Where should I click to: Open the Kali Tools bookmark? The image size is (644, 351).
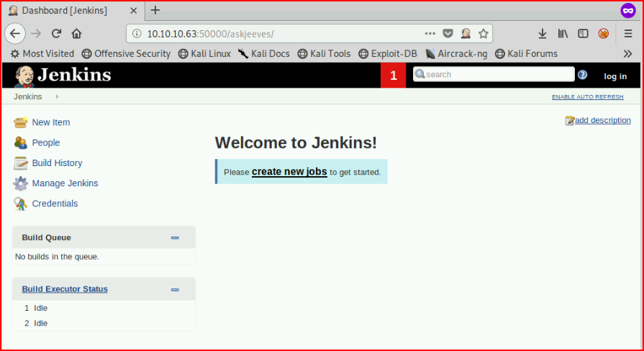point(324,54)
